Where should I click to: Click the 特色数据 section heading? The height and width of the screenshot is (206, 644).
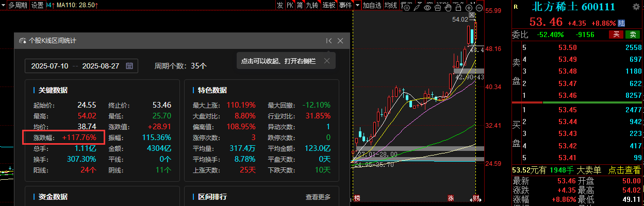(x=212, y=90)
